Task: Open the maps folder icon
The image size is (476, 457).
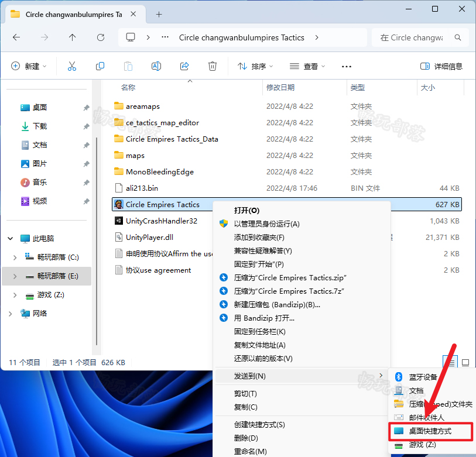Action: tap(119, 154)
